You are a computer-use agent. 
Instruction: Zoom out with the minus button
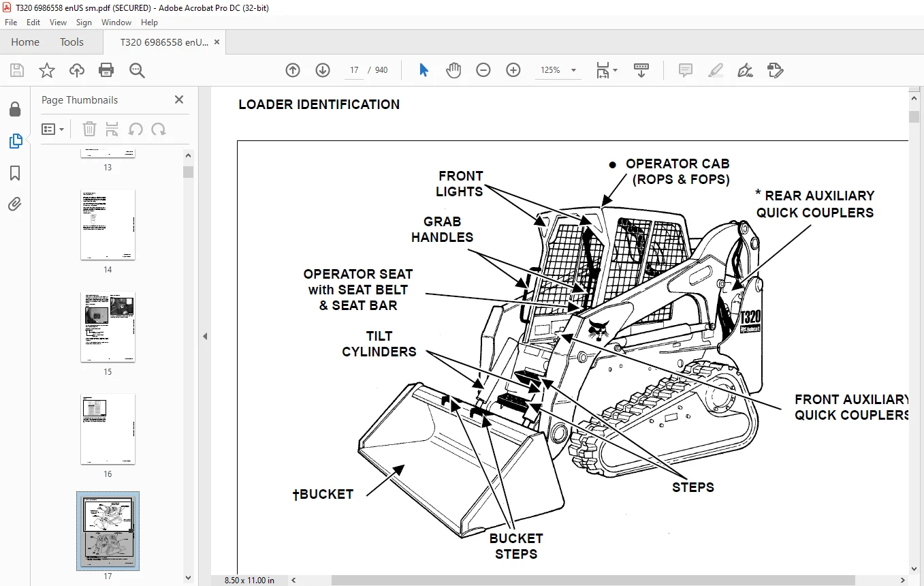pyautogui.click(x=483, y=70)
